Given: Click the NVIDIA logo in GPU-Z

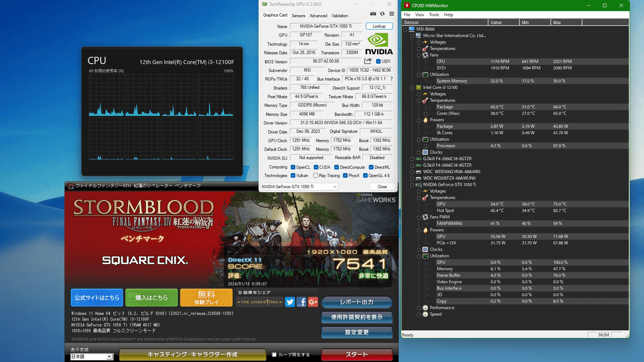Looking at the screenshot, I should click(379, 45).
